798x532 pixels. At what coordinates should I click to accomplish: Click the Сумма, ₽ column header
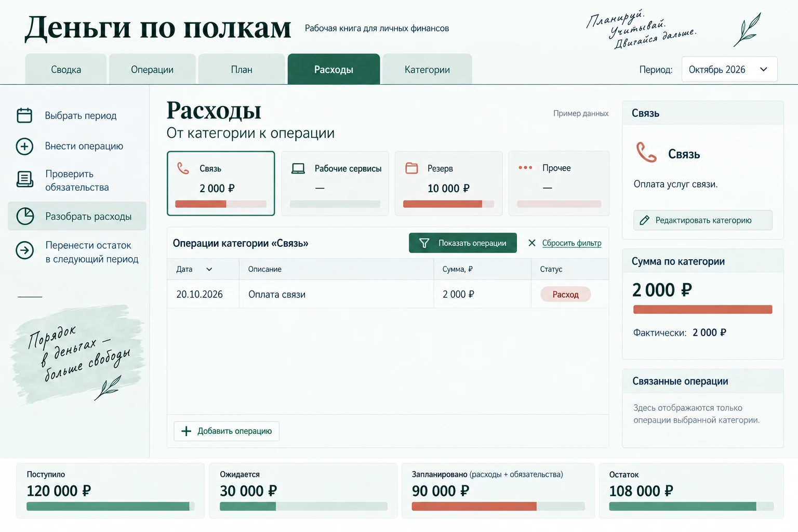(x=482, y=269)
